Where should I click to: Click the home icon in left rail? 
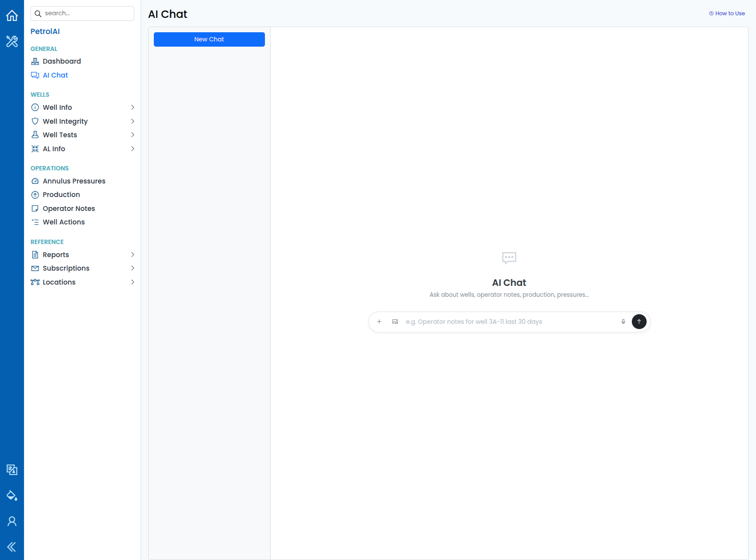(12, 16)
